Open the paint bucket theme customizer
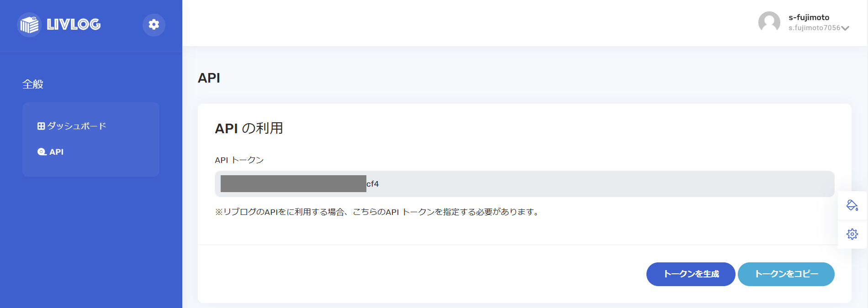Screen dimensions: 868x308 852,205
